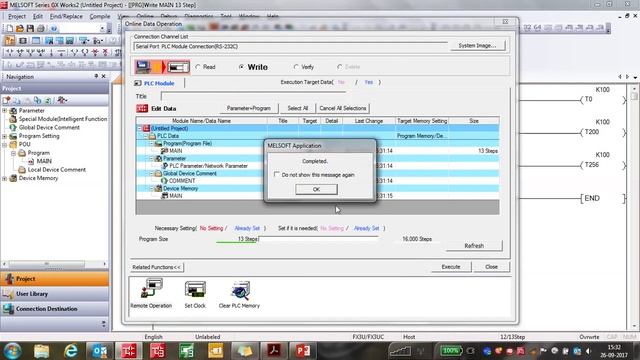This screenshot has height=360, width=640.
Task: Click the PLC Module tab icon
Action: (x=138, y=83)
